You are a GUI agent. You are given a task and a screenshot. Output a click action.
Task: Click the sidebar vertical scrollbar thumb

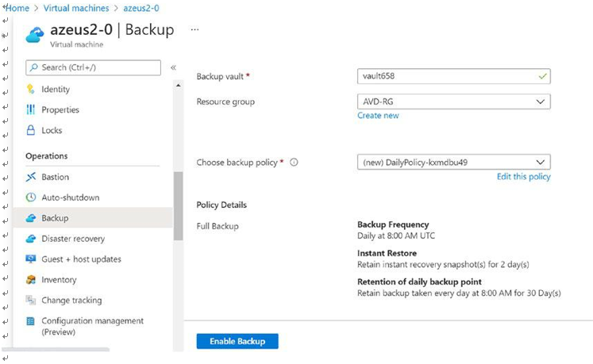pos(178,206)
